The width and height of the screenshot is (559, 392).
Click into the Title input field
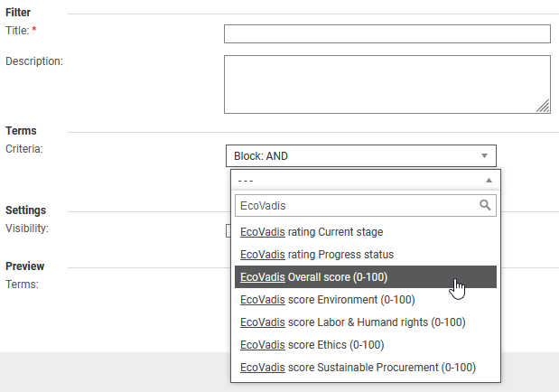[387, 34]
